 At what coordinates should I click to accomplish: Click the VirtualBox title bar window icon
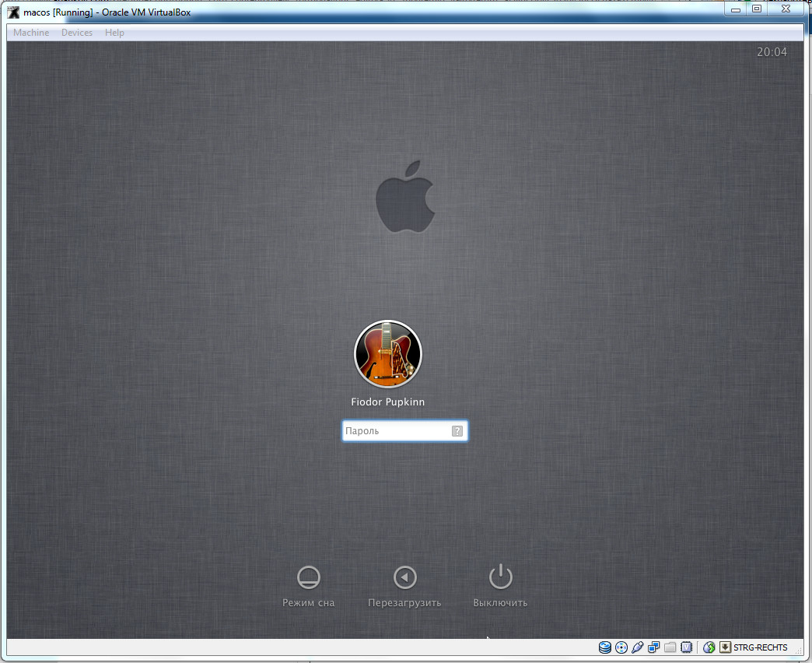13,12
